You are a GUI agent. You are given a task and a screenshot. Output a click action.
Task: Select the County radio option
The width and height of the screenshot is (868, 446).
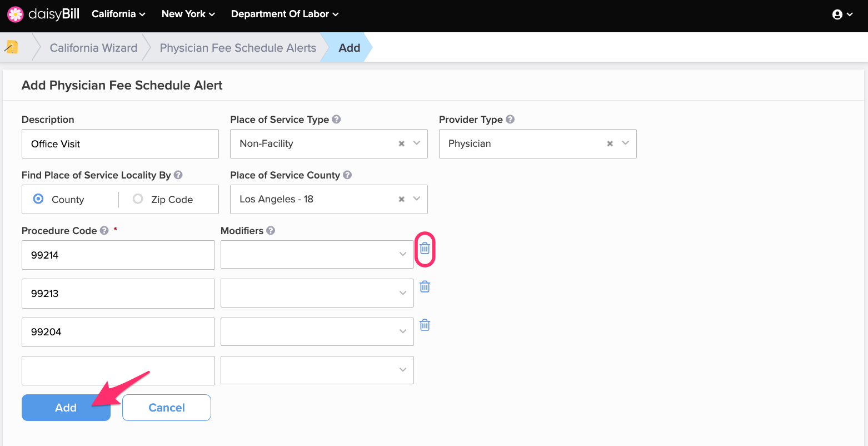tap(38, 199)
